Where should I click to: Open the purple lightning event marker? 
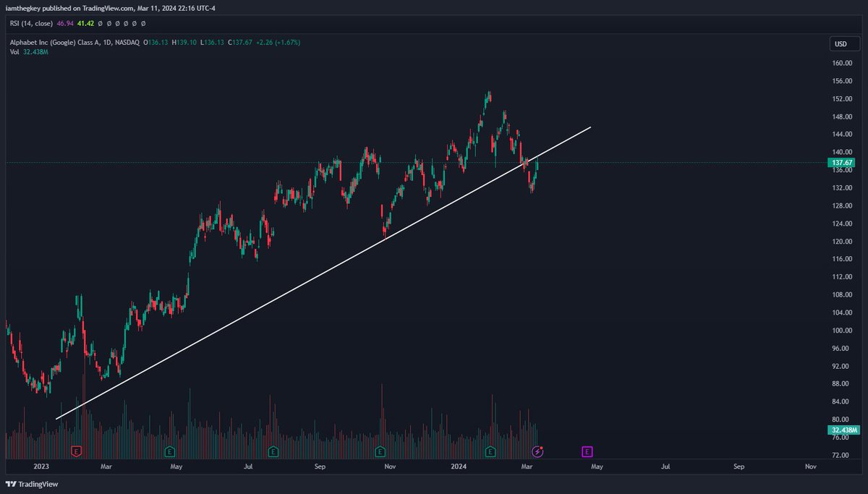(537, 452)
